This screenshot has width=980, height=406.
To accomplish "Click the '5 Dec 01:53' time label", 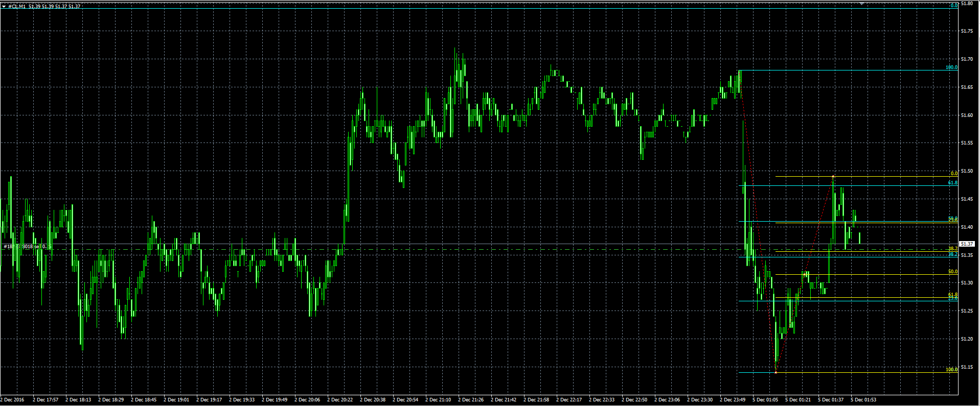I will [x=863, y=400].
